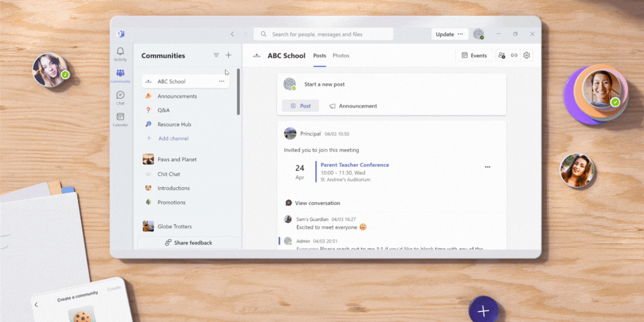Click the add members icon
This screenshot has width=644, height=322.
tap(501, 55)
